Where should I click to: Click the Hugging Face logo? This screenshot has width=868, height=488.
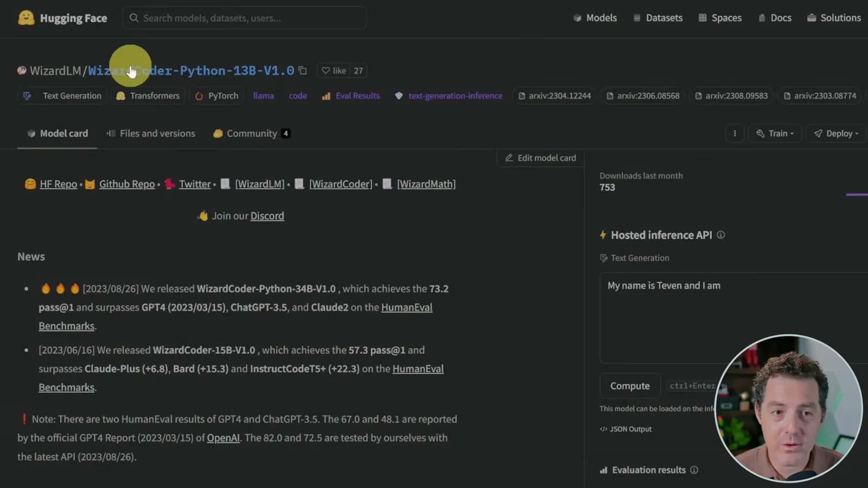click(x=62, y=18)
